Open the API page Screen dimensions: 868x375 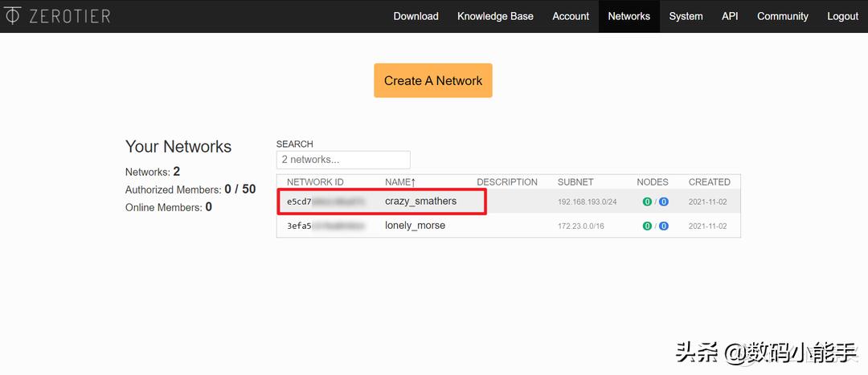730,16
